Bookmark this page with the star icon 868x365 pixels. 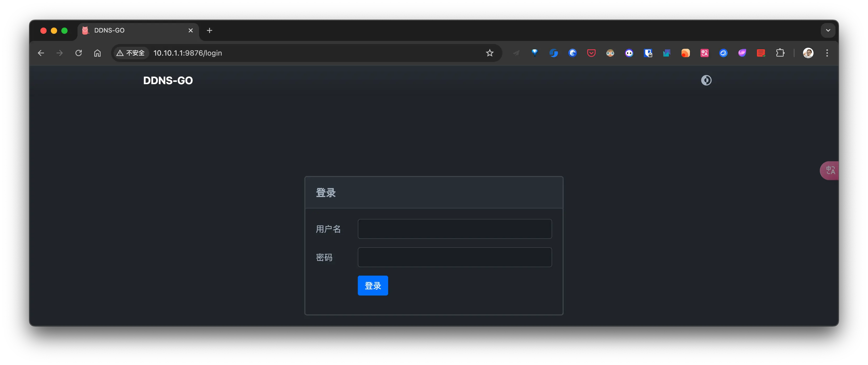coord(489,53)
